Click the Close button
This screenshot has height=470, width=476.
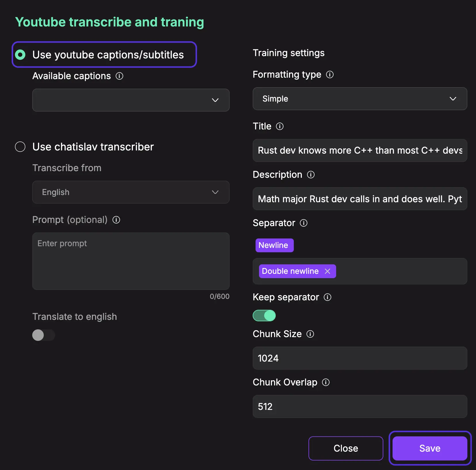(346, 448)
